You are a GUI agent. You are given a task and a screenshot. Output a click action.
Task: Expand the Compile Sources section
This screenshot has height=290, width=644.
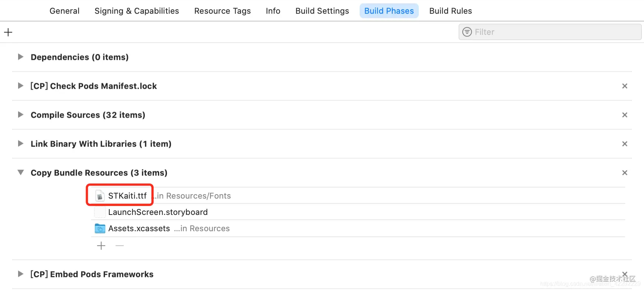click(x=21, y=115)
